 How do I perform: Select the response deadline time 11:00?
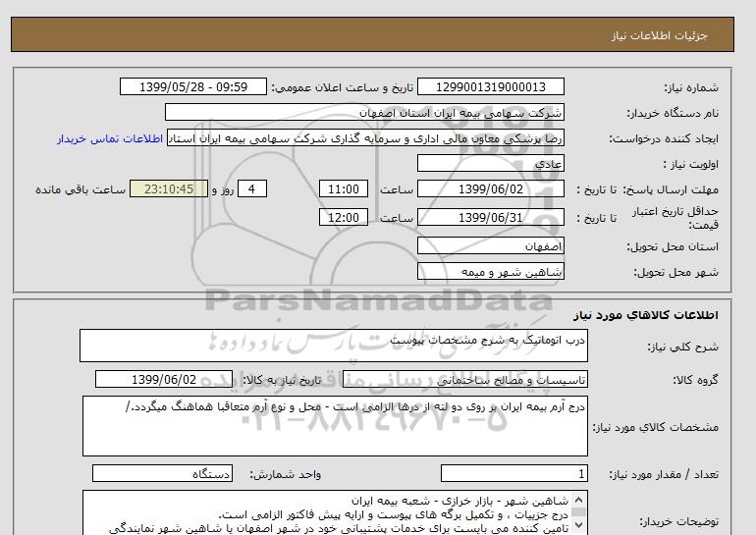344,189
